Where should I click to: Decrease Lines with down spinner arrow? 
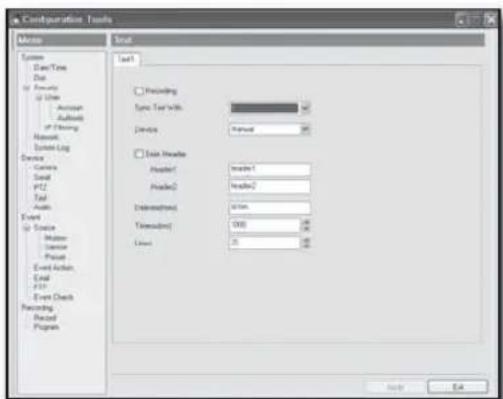[306, 246]
